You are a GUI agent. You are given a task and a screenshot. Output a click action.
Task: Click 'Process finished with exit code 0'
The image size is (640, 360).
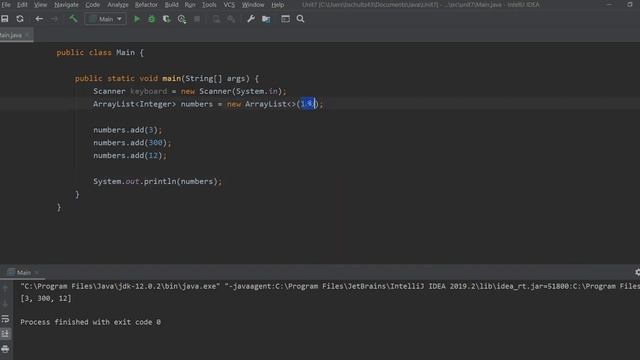click(x=90, y=322)
